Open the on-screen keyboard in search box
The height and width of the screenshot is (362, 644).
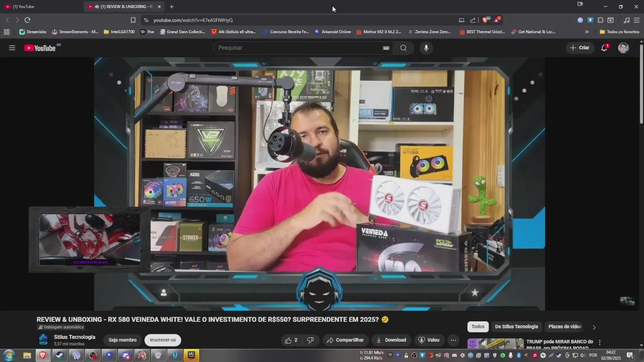[386, 48]
